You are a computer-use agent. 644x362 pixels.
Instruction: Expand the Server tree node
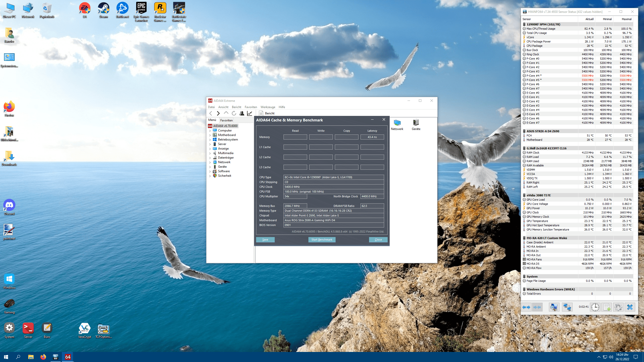click(210, 144)
